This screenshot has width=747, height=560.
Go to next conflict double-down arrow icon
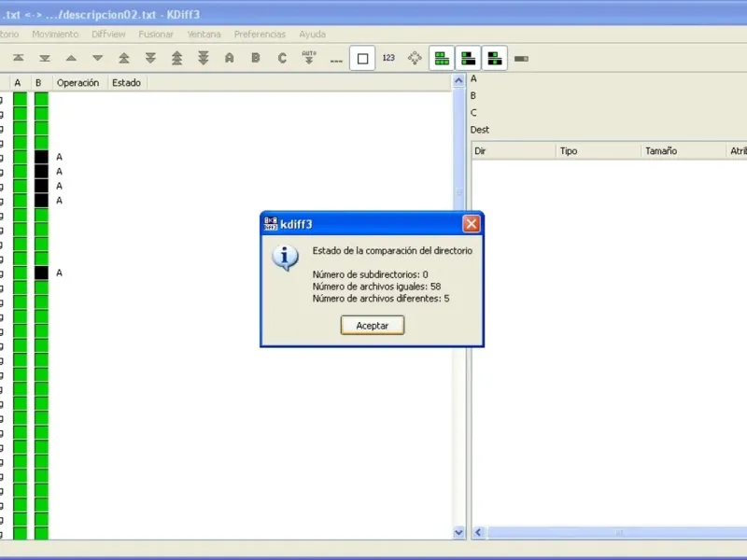click(150, 58)
